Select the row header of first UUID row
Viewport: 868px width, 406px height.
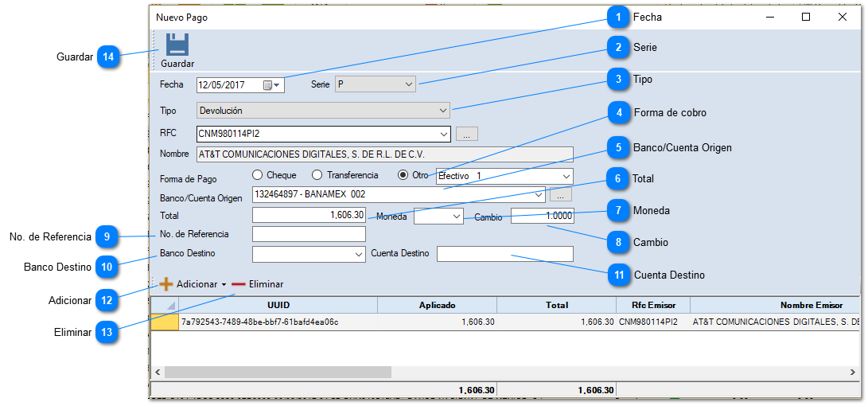(165, 322)
